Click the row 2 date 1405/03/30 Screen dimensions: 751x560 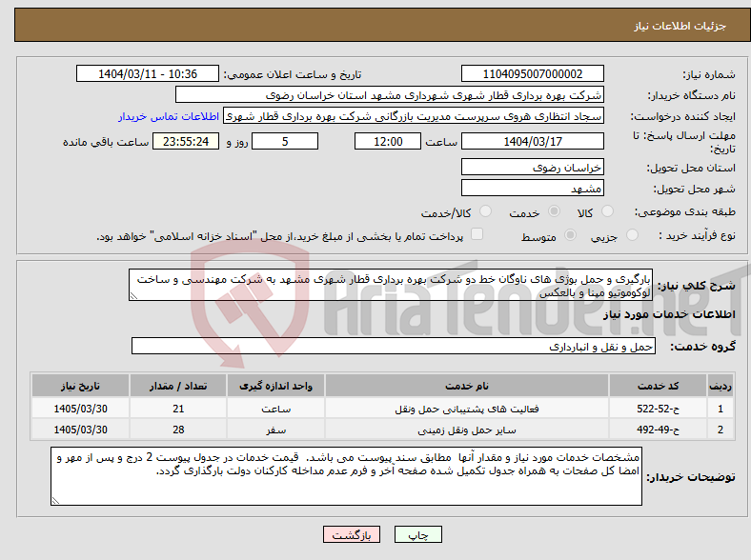pos(80,430)
